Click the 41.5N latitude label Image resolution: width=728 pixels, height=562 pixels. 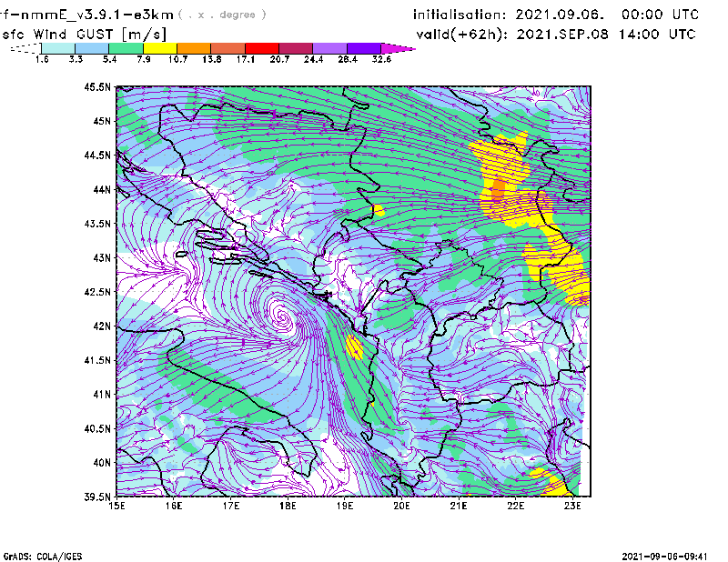98,360
